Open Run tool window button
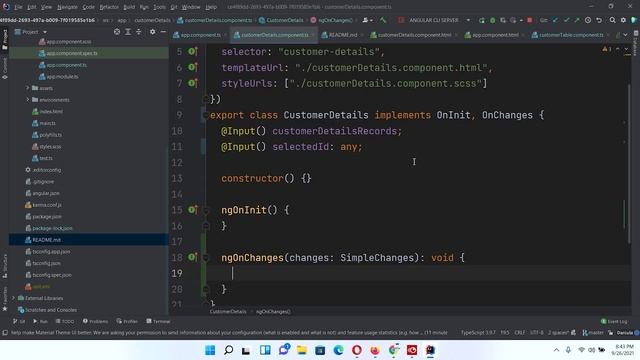 point(40,321)
